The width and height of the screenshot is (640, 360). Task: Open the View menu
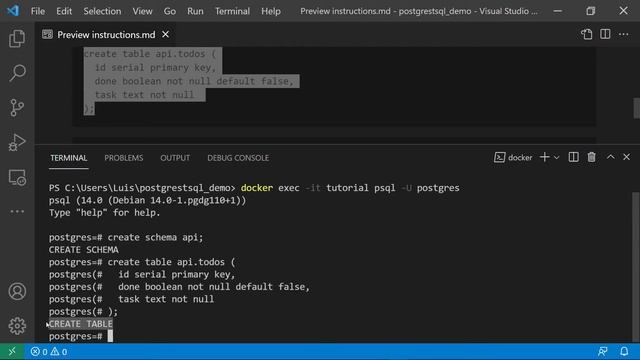pyautogui.click(x=142, y=11)
